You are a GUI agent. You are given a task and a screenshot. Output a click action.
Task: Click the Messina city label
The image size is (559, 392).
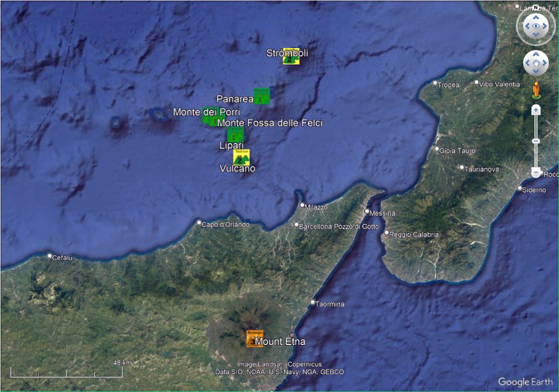click(382, 213)
